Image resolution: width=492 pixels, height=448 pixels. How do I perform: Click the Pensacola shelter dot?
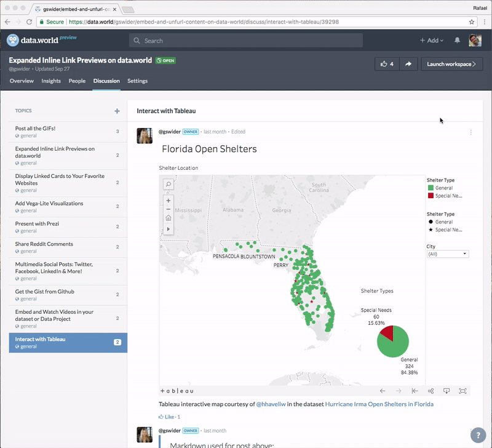[x=226, y=250]
